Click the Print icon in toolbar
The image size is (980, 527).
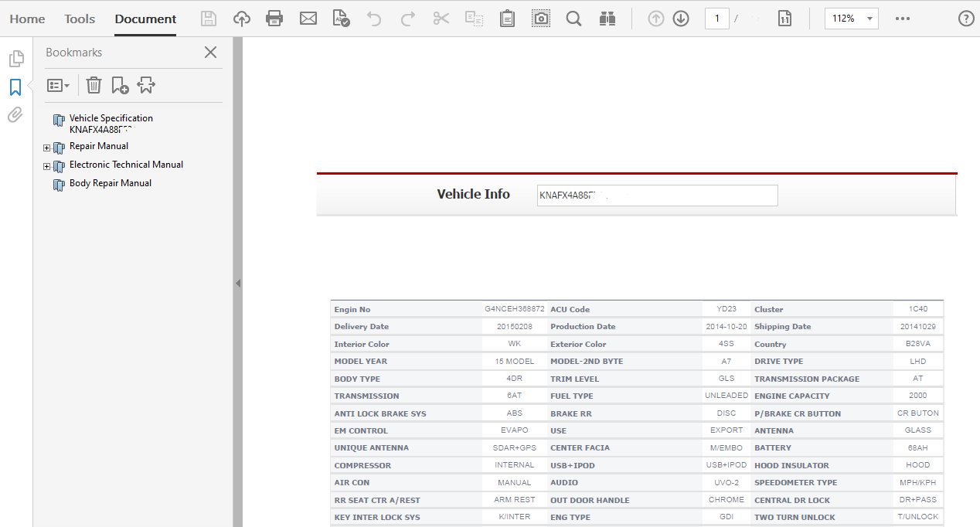[x=274, y=19]
